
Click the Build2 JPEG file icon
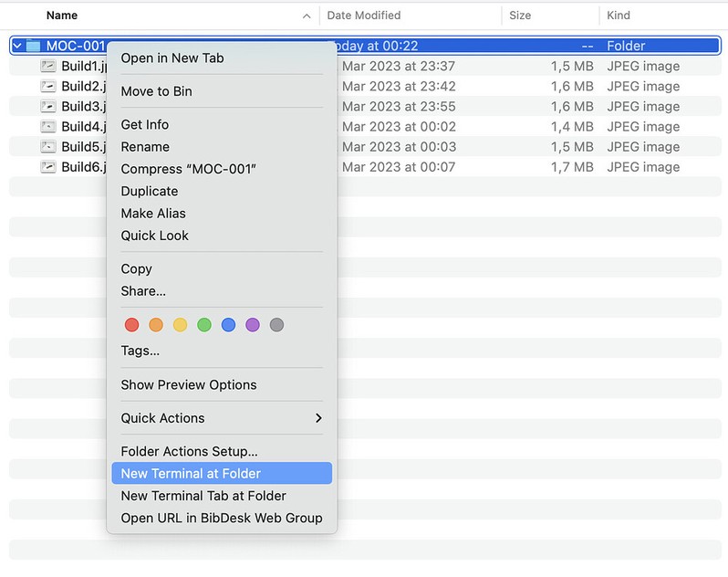[x=48, y=87]
